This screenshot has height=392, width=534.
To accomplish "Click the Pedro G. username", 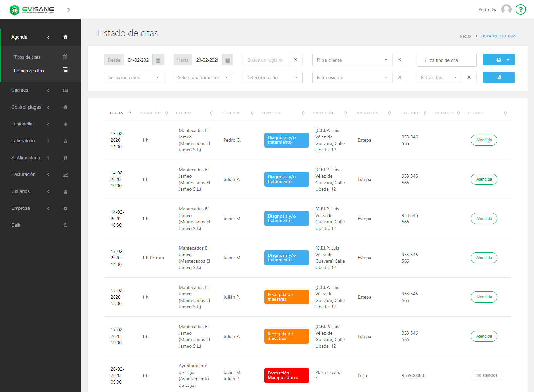I will [487, 9].
